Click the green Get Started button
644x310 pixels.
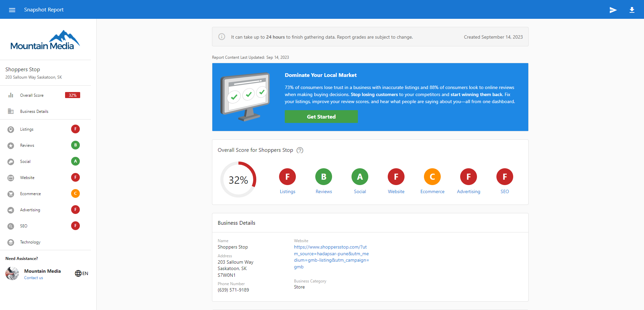(321, 117)
